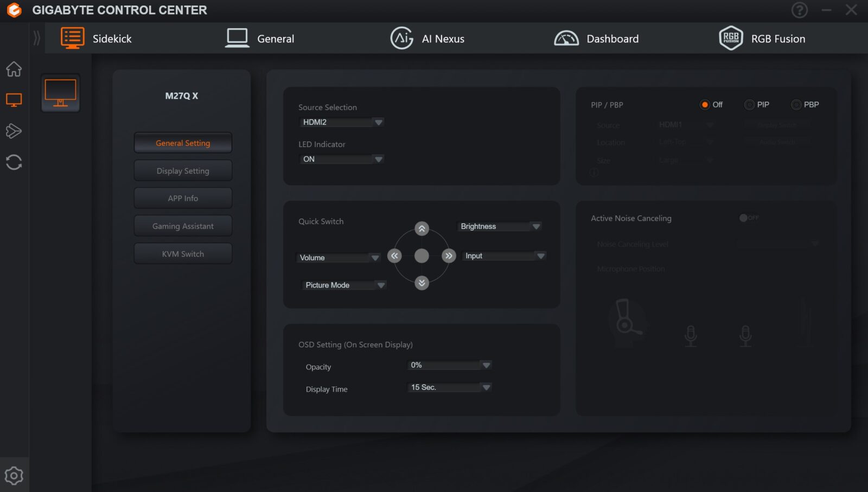Select the PBP radio button

tap(796, 105)
